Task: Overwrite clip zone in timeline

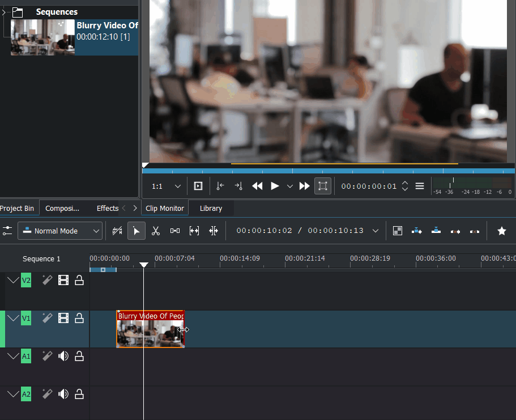Action: click(x=436, y=231)
